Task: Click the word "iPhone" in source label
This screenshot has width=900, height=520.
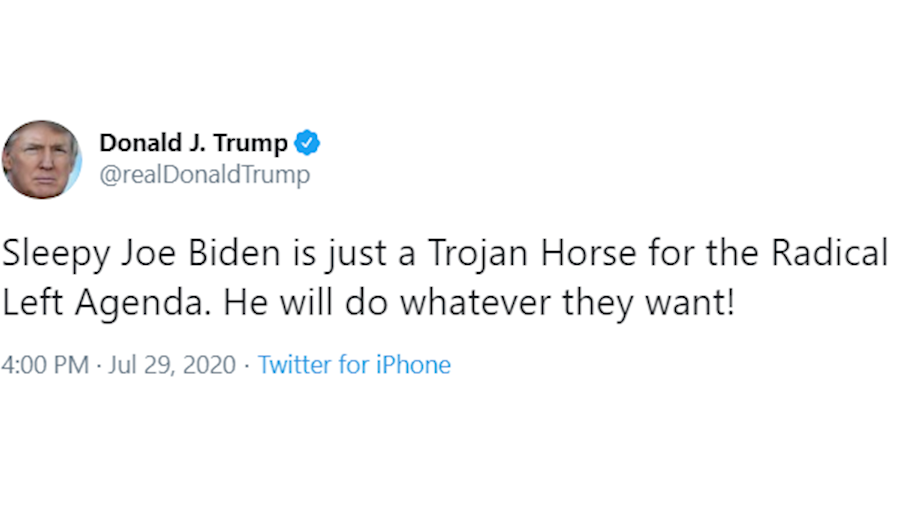Action: pyautogui.click(x=413, y=365)
